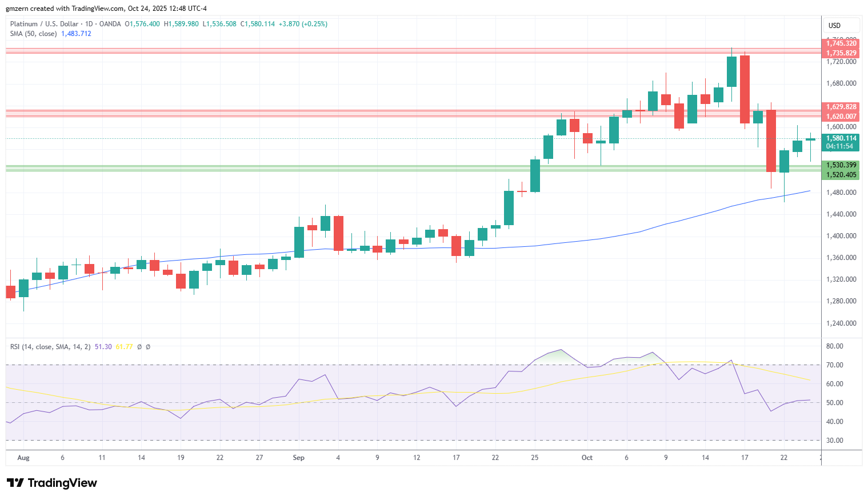Click the 1,520.405 green support label
This screenshot has height=500, width=868.
point(841,175)
